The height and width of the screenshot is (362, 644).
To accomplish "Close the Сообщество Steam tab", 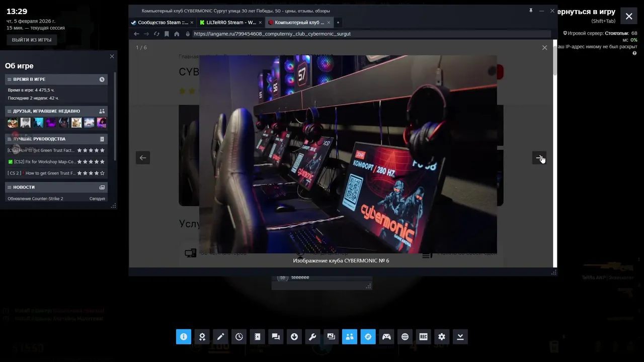I will [x=192, y=23].
